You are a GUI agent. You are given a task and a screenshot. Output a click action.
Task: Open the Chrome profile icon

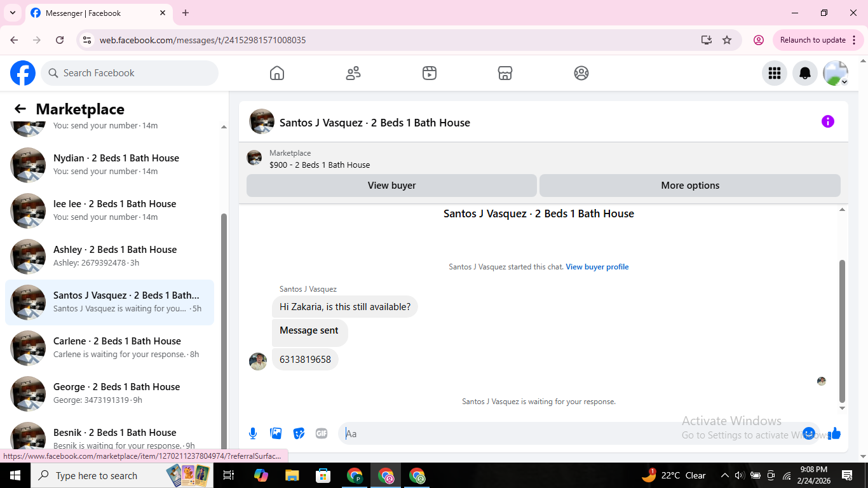point(759,40)
